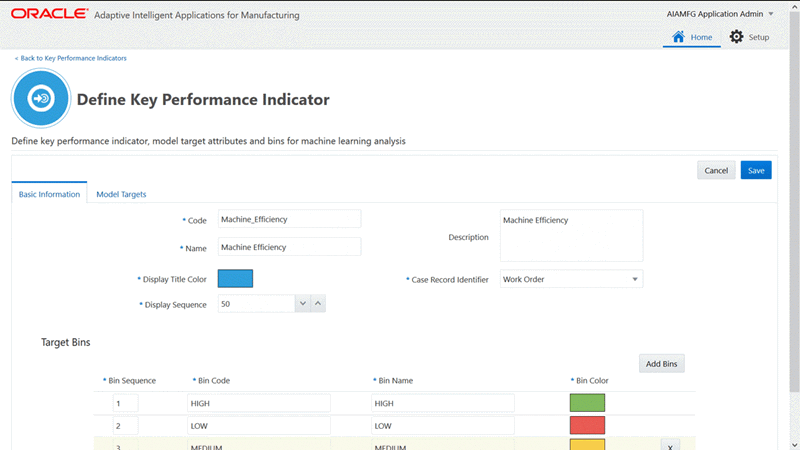
Task: Click the Home house icon
Action: pos(678,37)
